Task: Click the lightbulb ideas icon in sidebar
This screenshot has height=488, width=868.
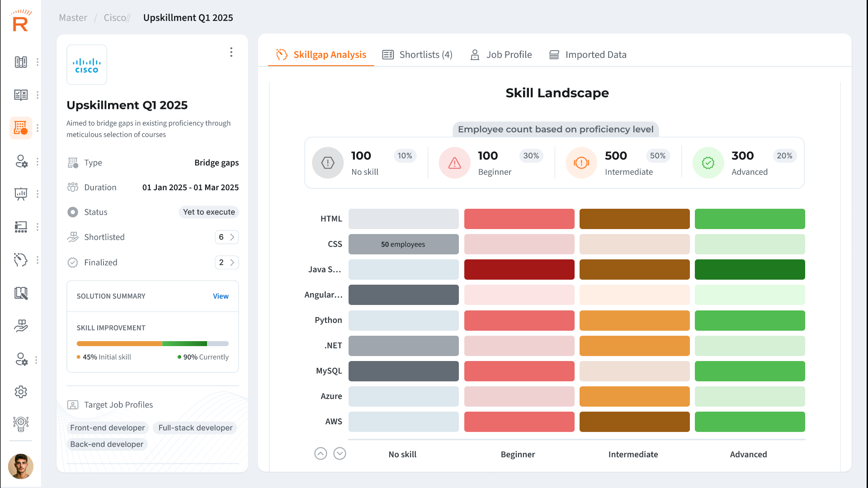Action: (21, 424)
